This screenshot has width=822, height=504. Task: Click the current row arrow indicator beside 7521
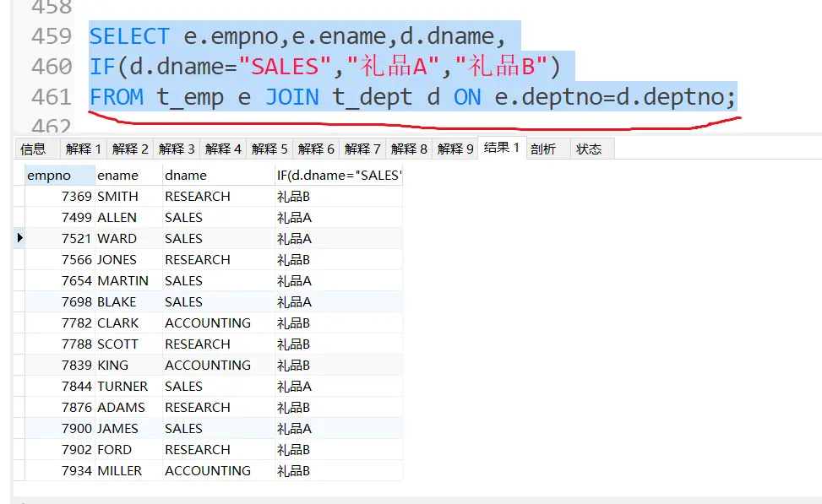pyautogui.click(x=19, y=239)
